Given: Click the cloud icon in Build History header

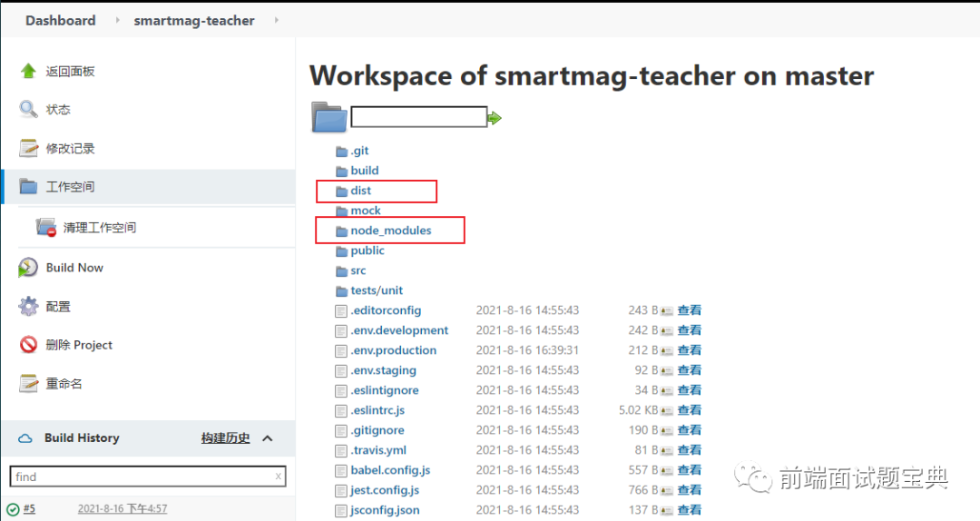Looking at the screenshot, I should point(25,438).
